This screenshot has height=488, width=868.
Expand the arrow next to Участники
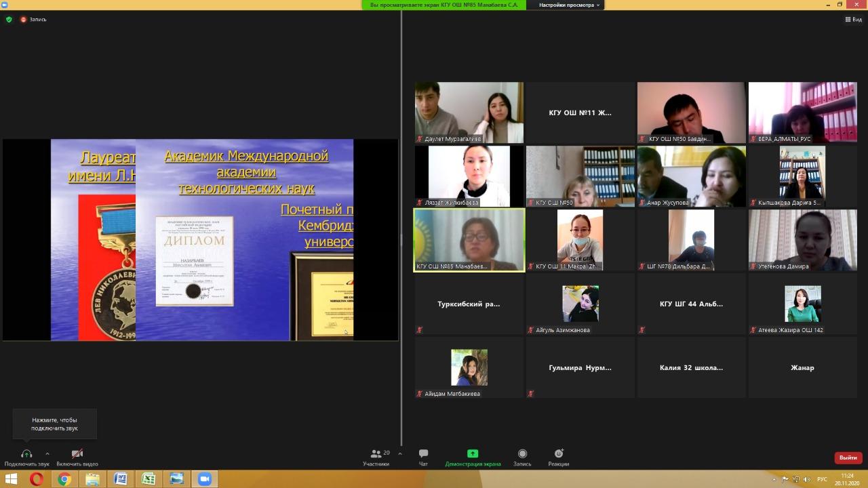pos(400,453)
